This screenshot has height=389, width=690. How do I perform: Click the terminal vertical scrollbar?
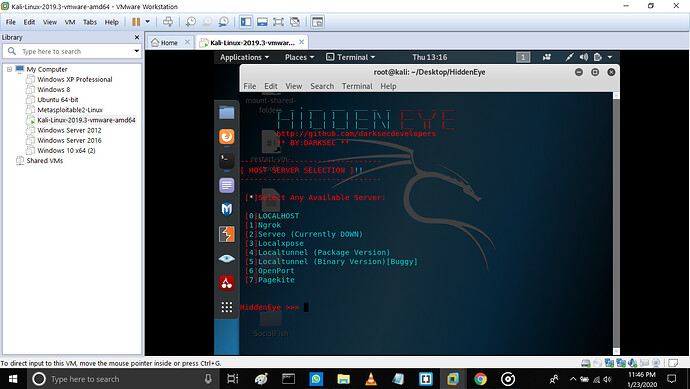click(x=616, y=223)
